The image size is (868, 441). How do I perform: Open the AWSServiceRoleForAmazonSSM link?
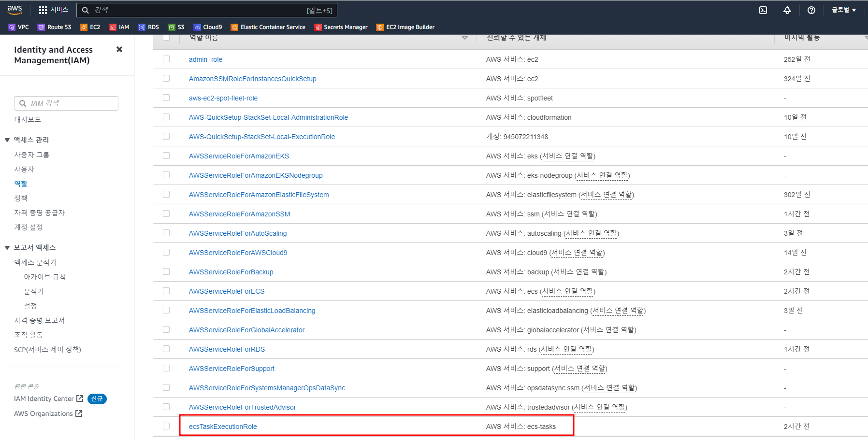pyautogui.click(x=240, y=214)
